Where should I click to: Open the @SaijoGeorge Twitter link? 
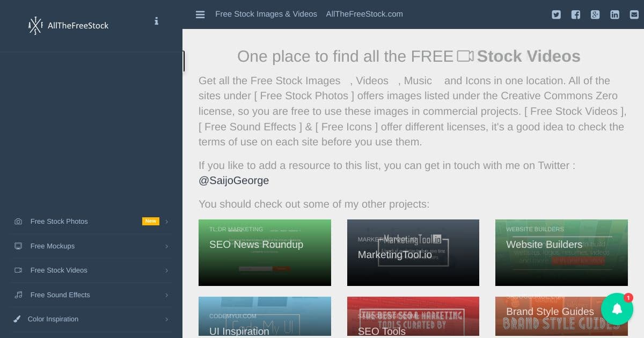pos(233,180)
